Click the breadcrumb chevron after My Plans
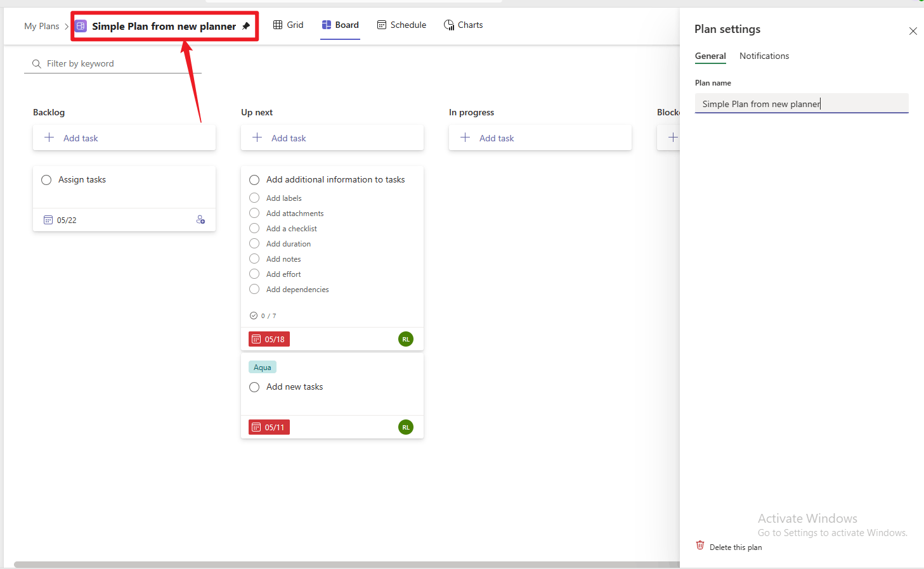The height and width of the screenshot is (569, 924). click(x=67, y=27)
